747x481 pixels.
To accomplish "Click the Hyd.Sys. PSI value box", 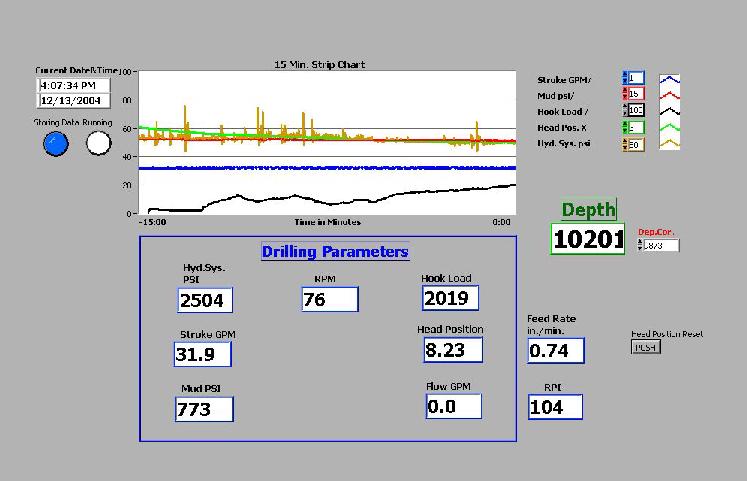I will pyautogui.click(x=205, y=300).
